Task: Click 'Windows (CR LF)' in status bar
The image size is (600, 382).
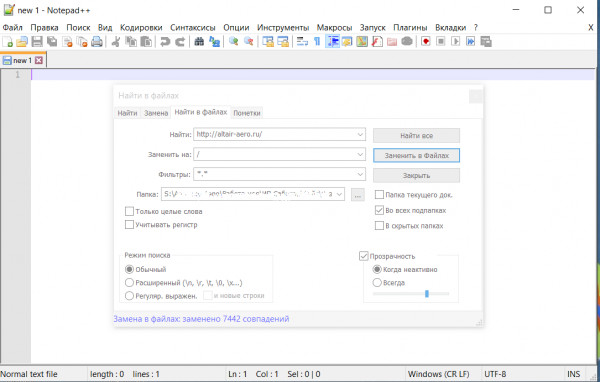Action: (438, 374)
